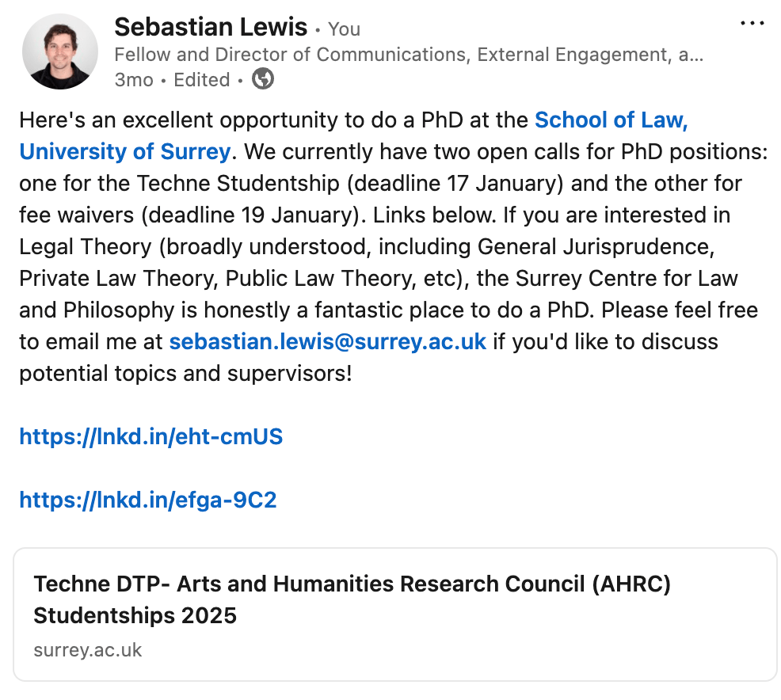This screenshot has height=700, width=781.
Task: Click the globe public visibility icon
Action: point(262,79)
